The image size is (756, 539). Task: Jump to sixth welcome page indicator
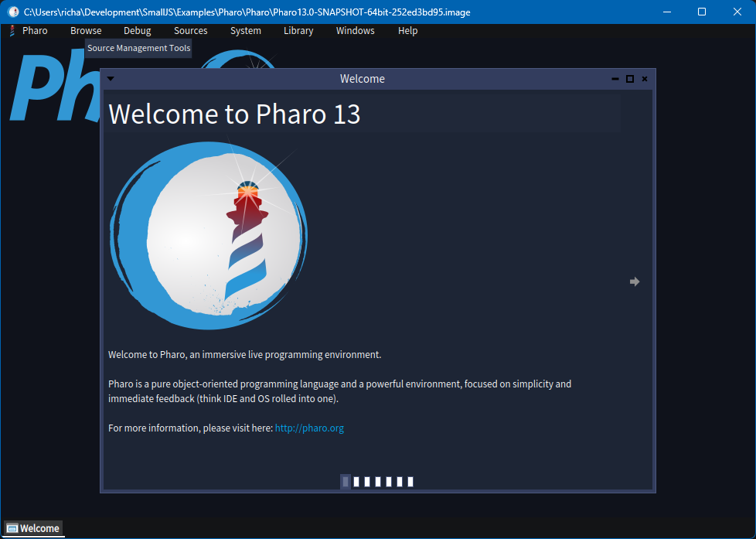[400, 482]
